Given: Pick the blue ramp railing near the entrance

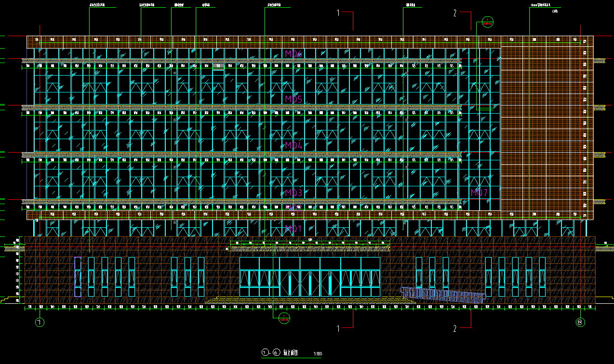Looking at the screenshot, I should [443, 295].
